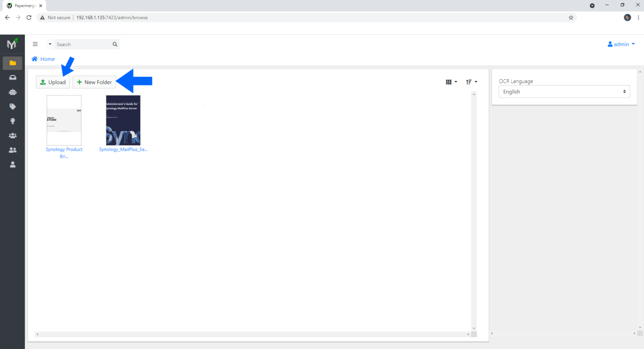
Task: Open the OCR Language selector
Action: click(x=564, y=91)
